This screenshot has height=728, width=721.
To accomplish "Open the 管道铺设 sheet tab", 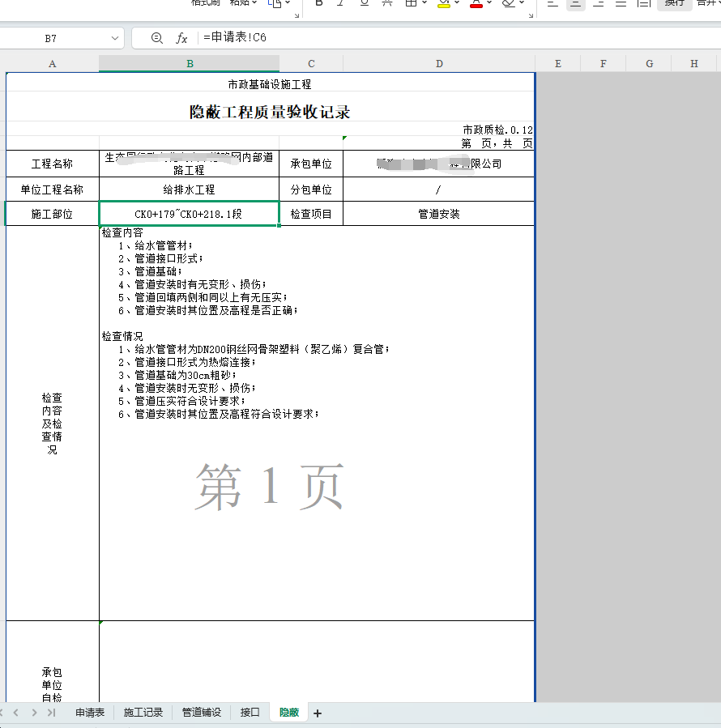I will pyautogui.click(x=201, y=713).
